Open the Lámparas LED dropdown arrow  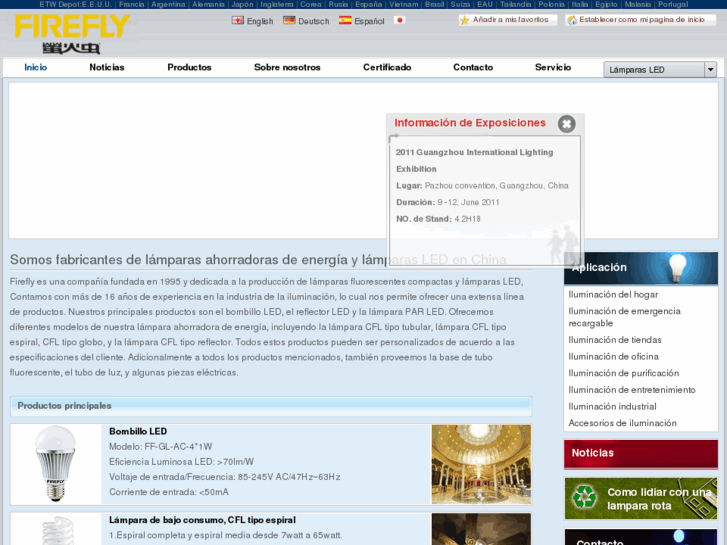pyautogui.click(x=710, y=70)
